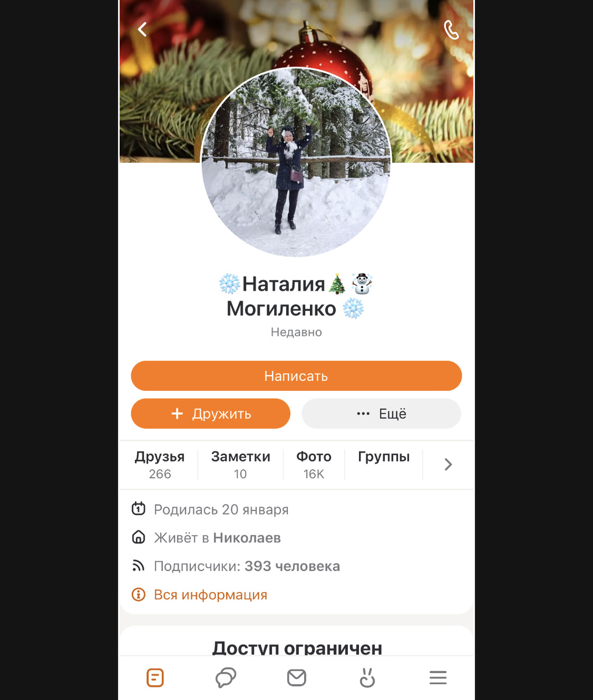Expand more profile tabs with chevron
The image size is (593, 700).
coord(448,464)
